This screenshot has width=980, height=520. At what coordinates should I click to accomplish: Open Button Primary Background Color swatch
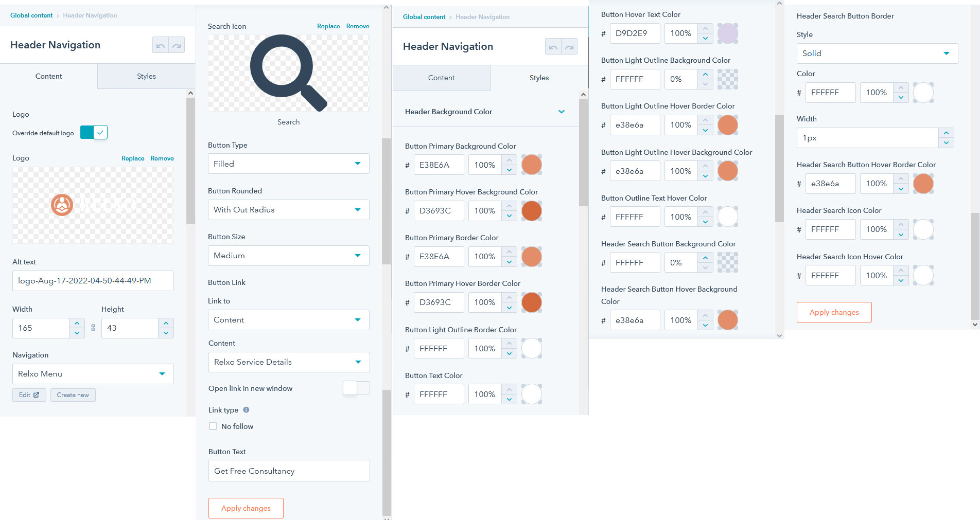[532, 165]
